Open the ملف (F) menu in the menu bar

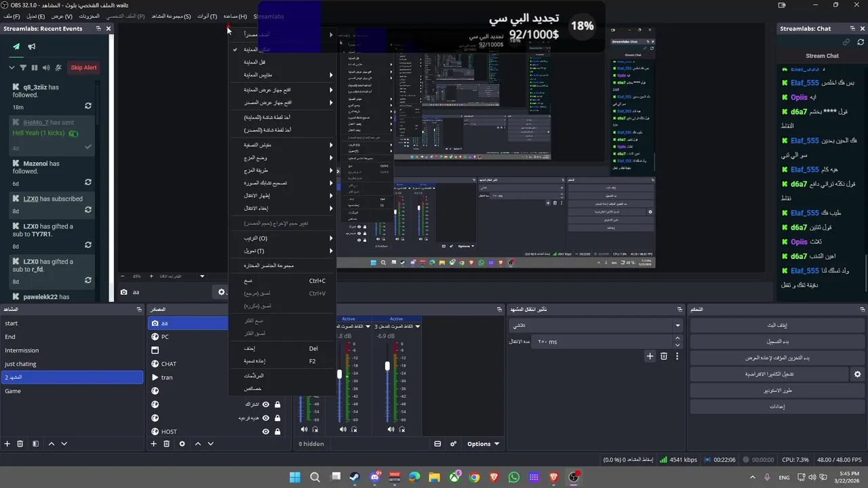coord(11,16)
